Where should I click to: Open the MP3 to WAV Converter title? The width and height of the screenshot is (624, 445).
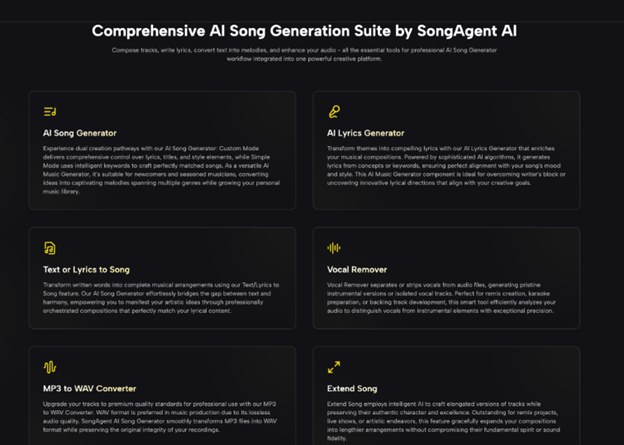click(x=90, y=388)
